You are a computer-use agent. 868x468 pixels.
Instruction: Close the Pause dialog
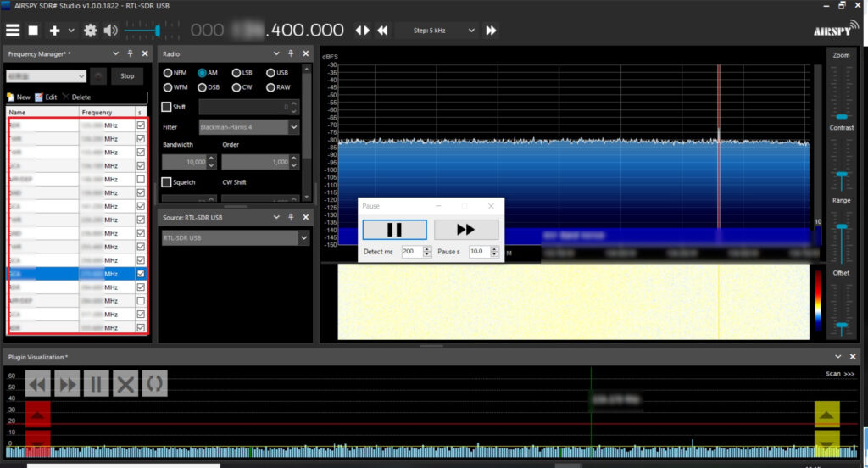pos(491,206)
